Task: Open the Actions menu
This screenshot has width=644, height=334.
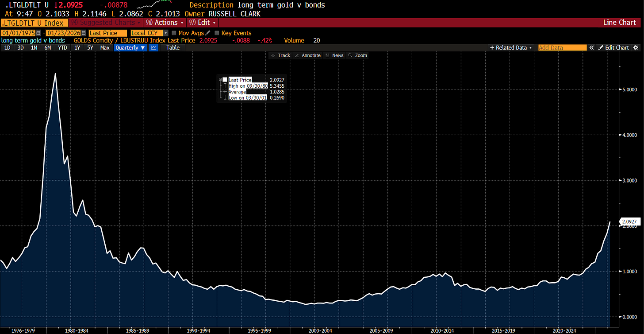Action: pyautogui.click(x=164, y=23)
